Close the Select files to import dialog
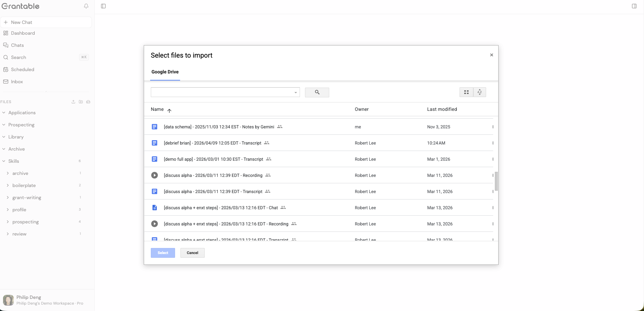Viewport: 644px width, 311px height. click(x=492, y=55)
